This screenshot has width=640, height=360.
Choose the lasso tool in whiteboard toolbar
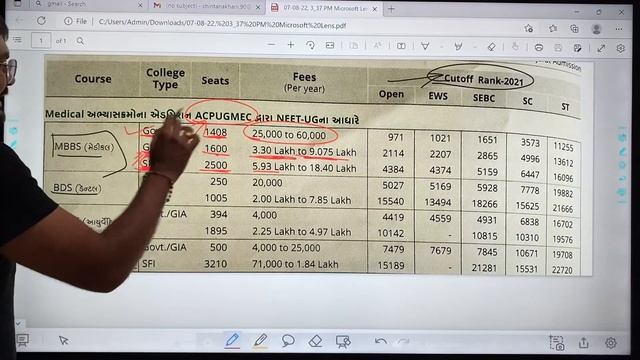[x=288, y=340]
